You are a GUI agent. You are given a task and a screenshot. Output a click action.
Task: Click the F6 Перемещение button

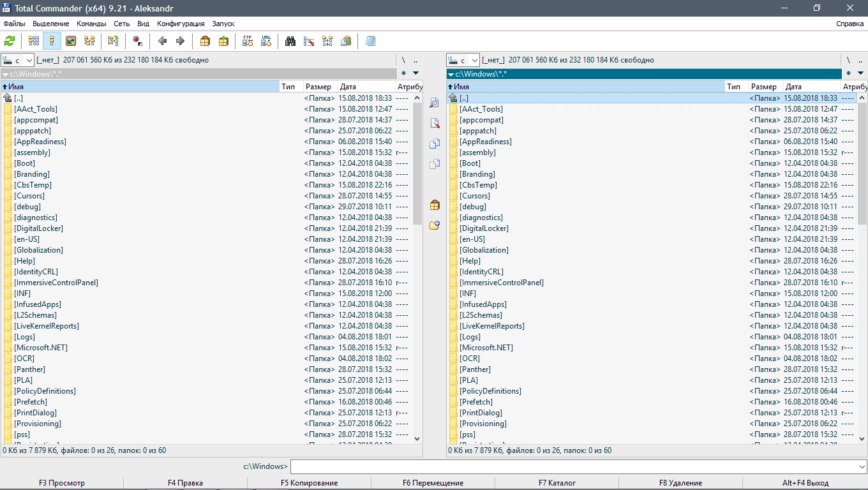point(433,483)
